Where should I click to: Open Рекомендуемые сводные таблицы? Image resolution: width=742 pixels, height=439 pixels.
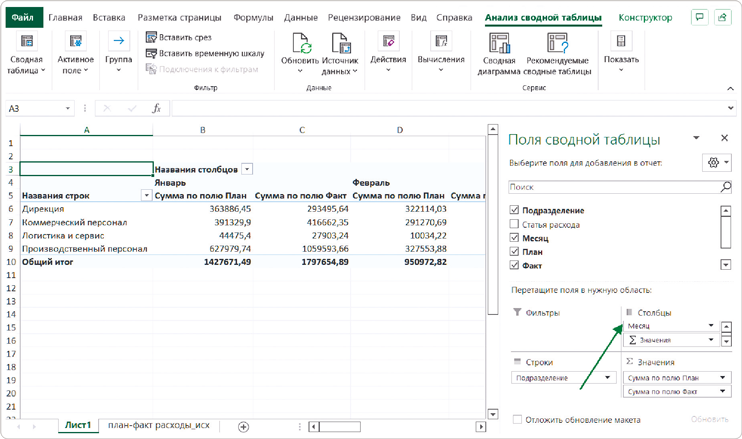click(556, 43)
